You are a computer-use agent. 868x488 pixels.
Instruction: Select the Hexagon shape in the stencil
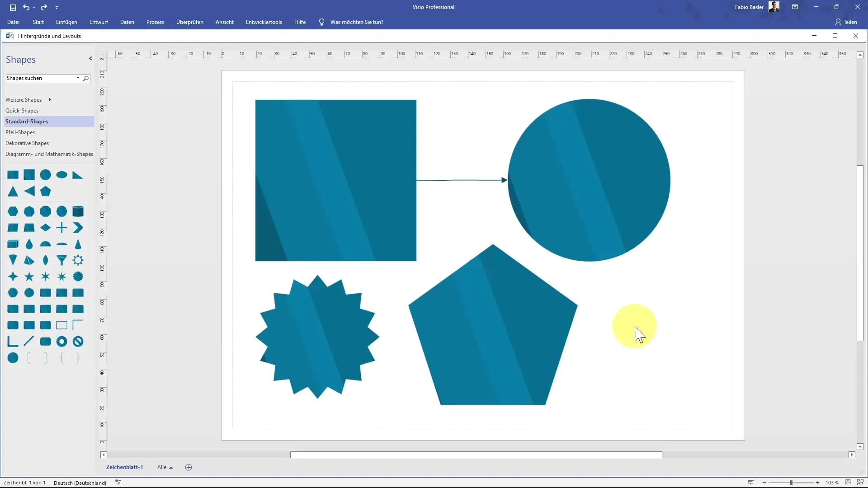click(x=13, y=211)
